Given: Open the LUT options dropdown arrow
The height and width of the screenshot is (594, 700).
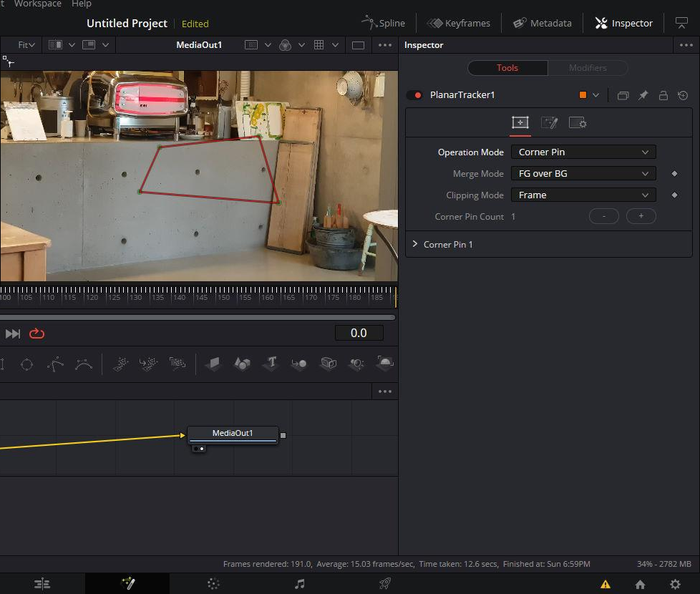Looking at the screenshot, I should tap(335, 45).
